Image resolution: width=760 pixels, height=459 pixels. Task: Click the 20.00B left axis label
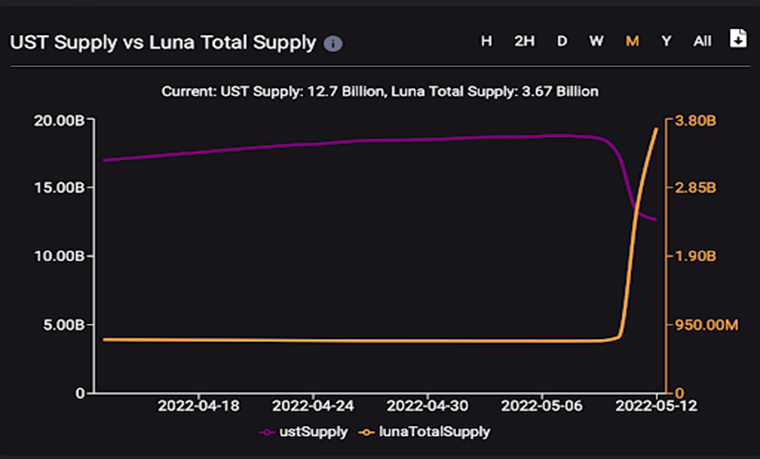tap(59, 121)
